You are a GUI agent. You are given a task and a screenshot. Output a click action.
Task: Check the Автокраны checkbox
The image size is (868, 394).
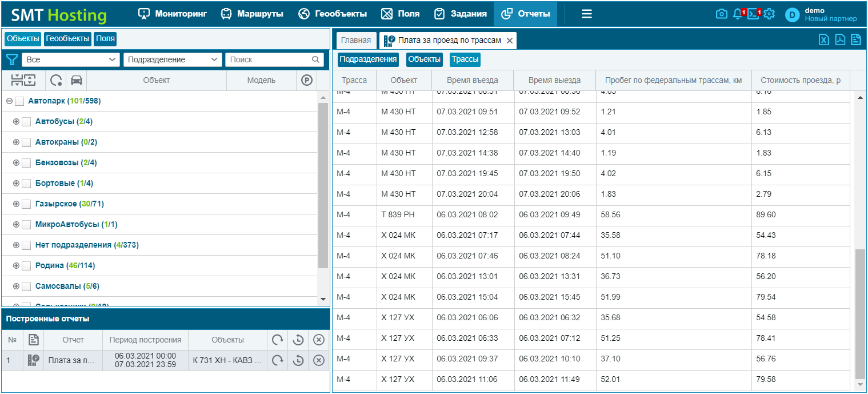[26, 142]
